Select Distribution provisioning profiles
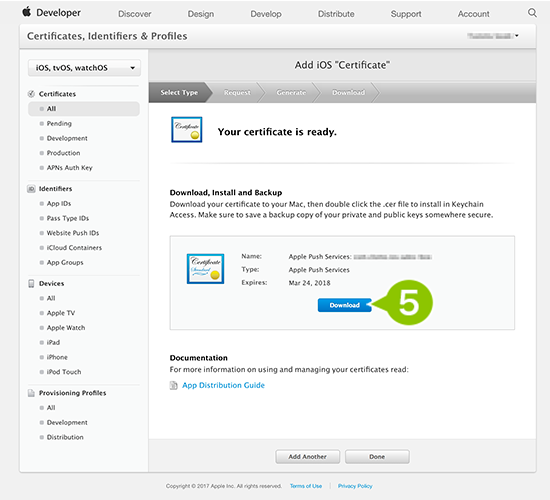550x500 pixels. tap(65, 437)
